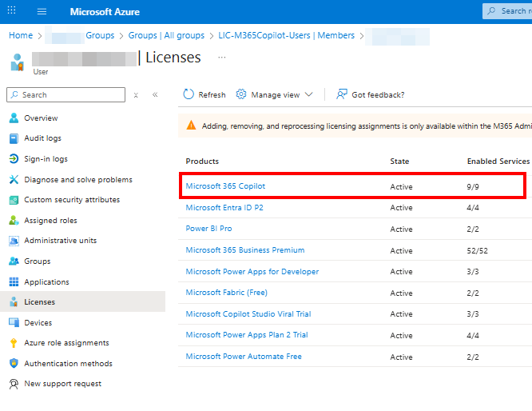Open the Azure app launcher grid icon
The height and width of the screenshot is (411, 532).
click(x=11, y=10)
